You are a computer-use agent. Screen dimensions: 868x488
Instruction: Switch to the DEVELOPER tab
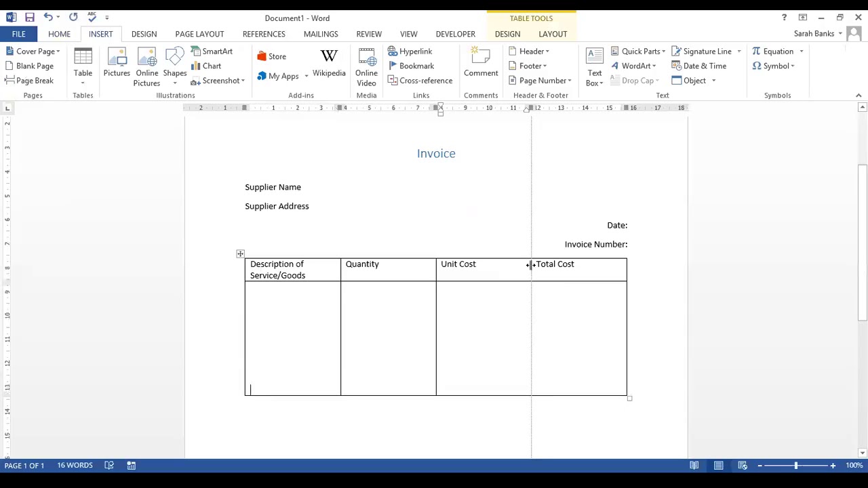point(456,34)
